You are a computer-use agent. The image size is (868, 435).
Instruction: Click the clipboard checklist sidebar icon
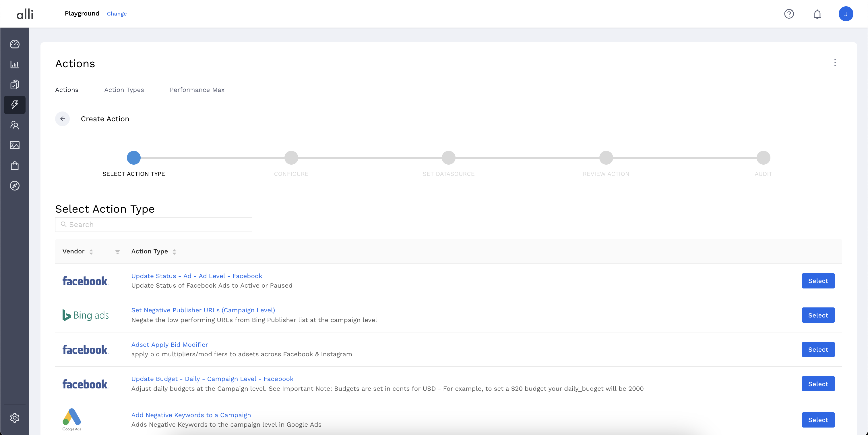(14, 85)
